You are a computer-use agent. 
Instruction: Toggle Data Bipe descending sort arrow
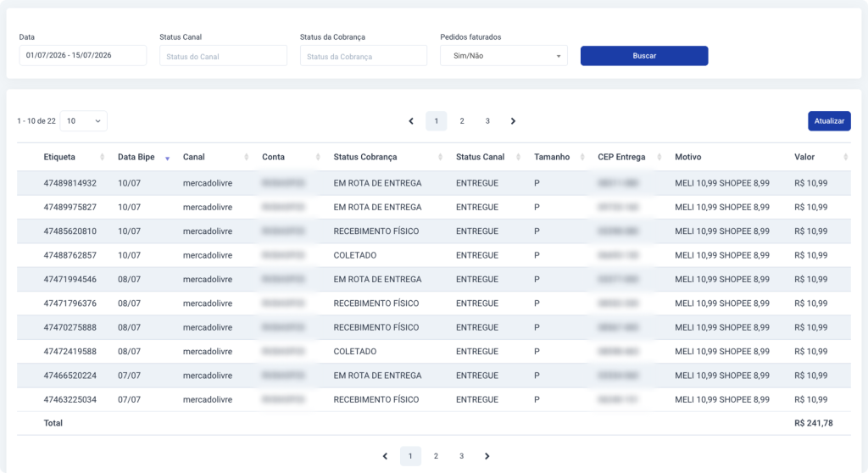pyautogui.click(x=167, y=159)
